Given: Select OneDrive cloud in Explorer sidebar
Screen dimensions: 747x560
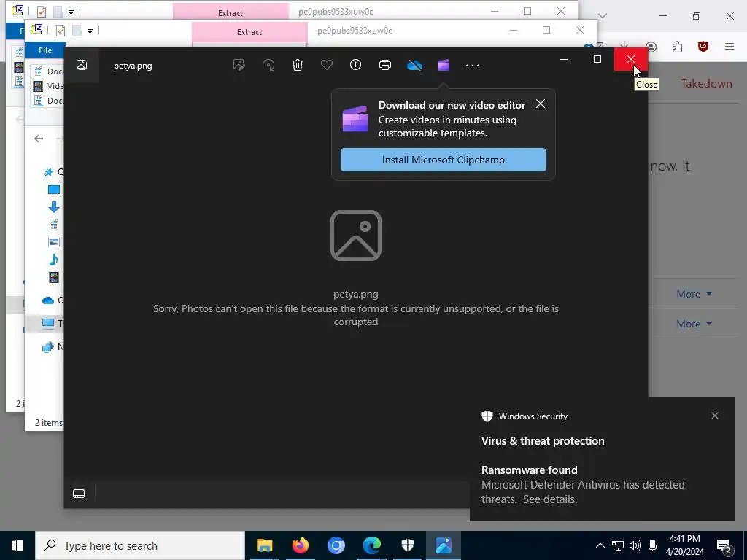Looking at the screenshot, I should tap(48, 300).
